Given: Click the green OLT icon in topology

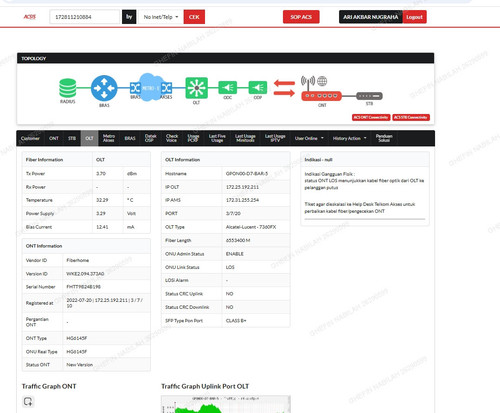Looking at the screenshot, I should [196, 88].
